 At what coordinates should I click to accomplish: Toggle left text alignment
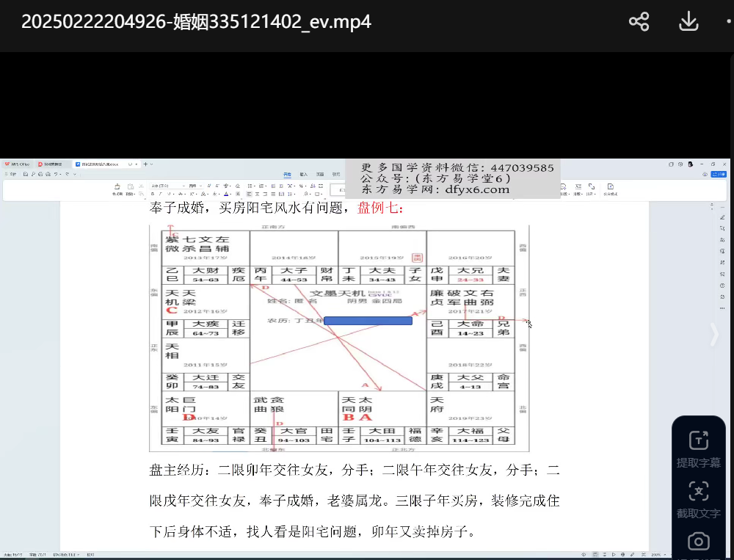point(250,194)
